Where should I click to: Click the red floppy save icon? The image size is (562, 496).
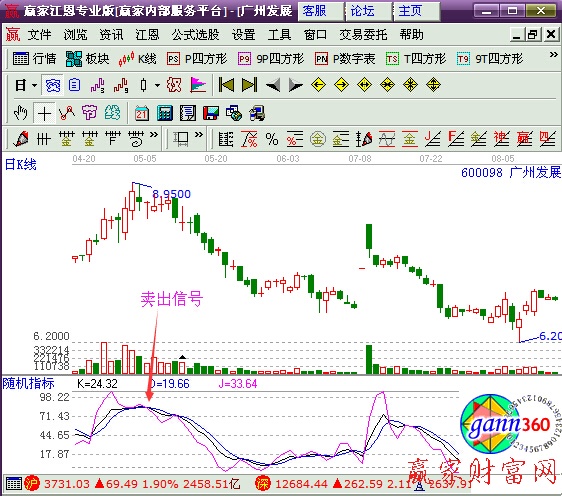[211, 114]
